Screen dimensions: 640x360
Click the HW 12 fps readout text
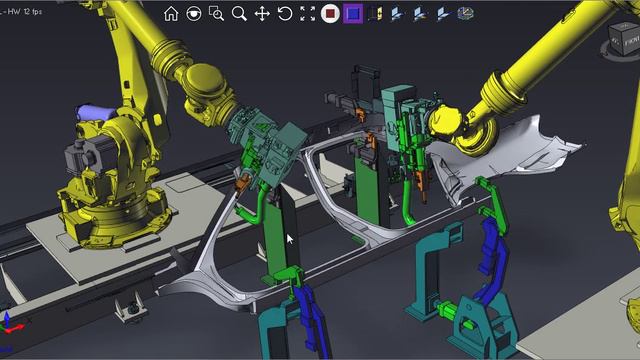click(x=24, y=11)
